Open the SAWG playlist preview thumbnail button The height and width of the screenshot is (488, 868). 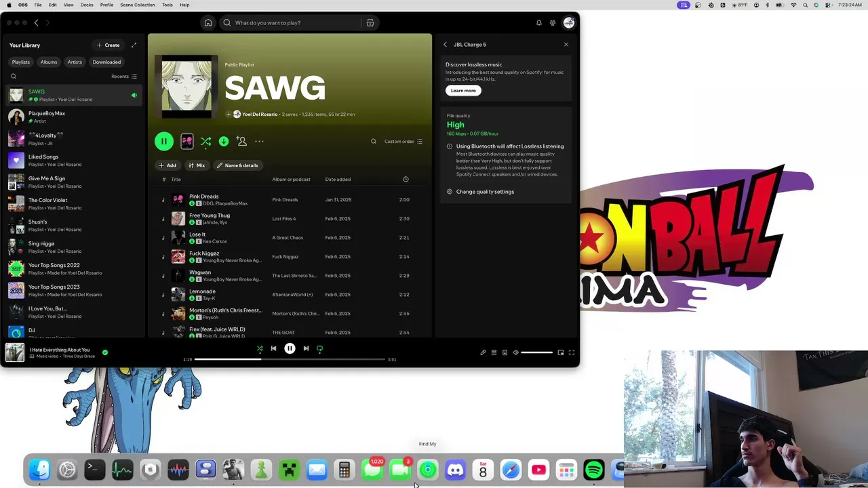[187, 141]
